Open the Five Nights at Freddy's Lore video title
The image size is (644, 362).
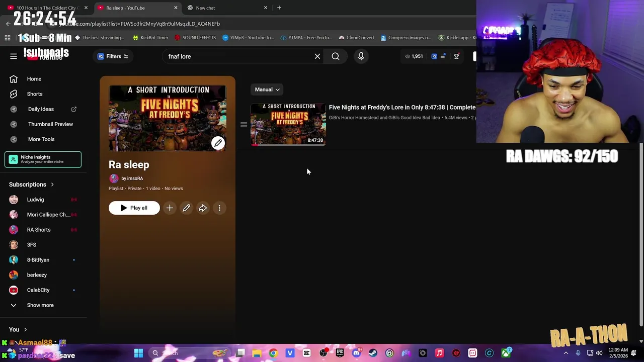[402, 108]
